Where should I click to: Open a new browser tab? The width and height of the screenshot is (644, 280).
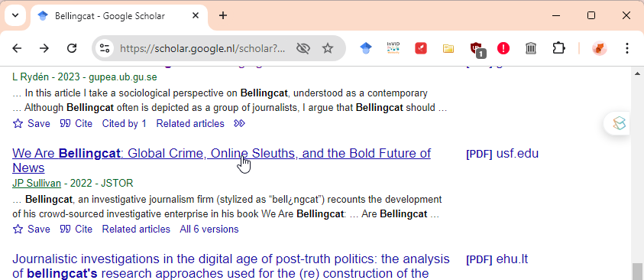pos(222,15)
